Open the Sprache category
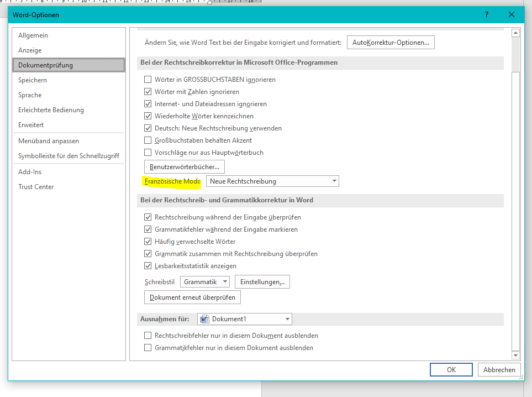The height and width of the screenshot is (397, 532). click(x=69, y=95)
